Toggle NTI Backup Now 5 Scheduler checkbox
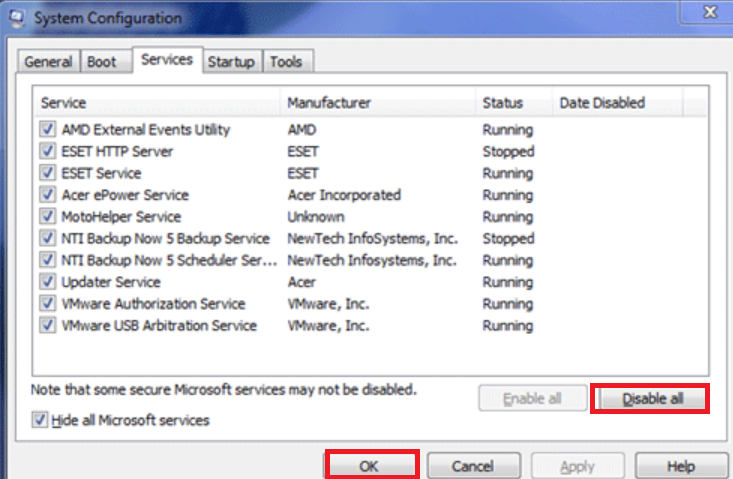The image size is (733, 479). click(48, 260)
